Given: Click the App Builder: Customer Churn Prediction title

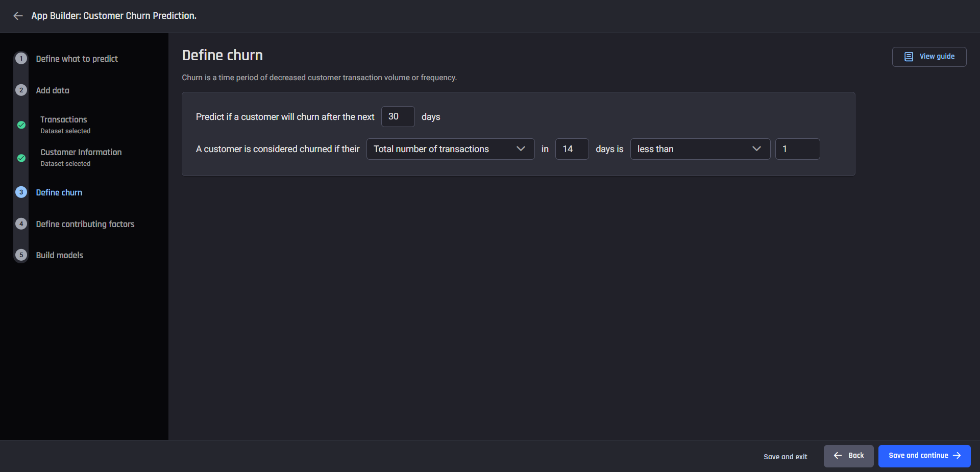Looking at the screenshot, I should tap(114, 16).
